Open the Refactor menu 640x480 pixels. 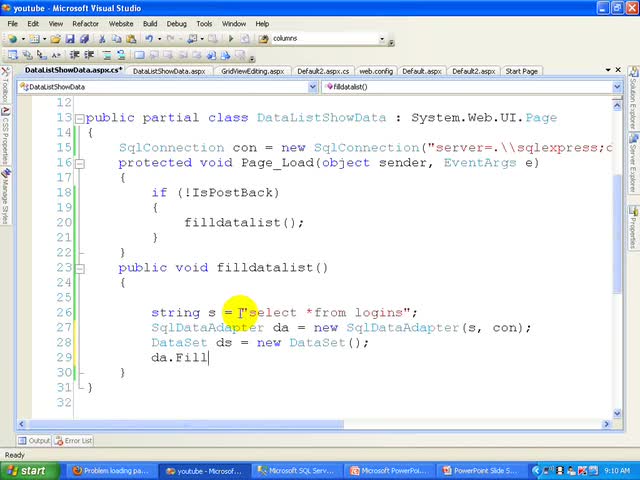85,24
